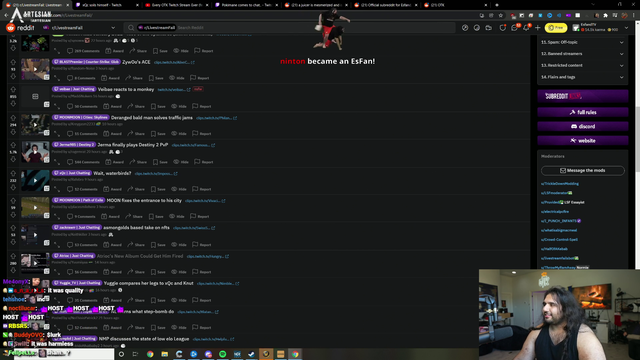
Task: Save the Yuggie compares her legs post
Action: click(x=158, y=300)
